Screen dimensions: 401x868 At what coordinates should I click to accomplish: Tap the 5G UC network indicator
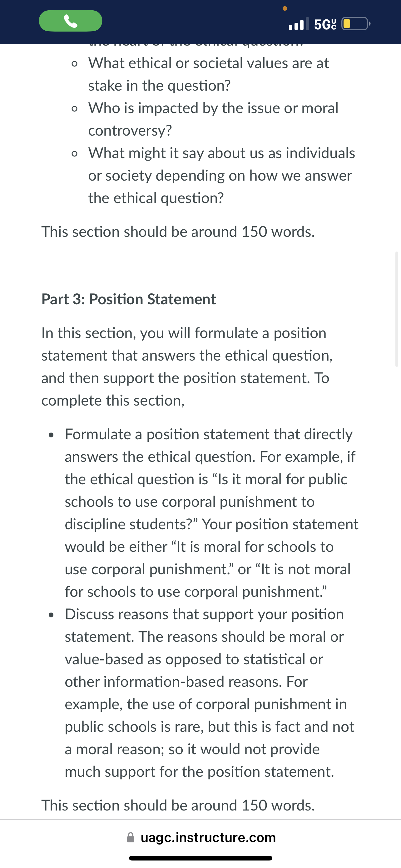(325, 24)
